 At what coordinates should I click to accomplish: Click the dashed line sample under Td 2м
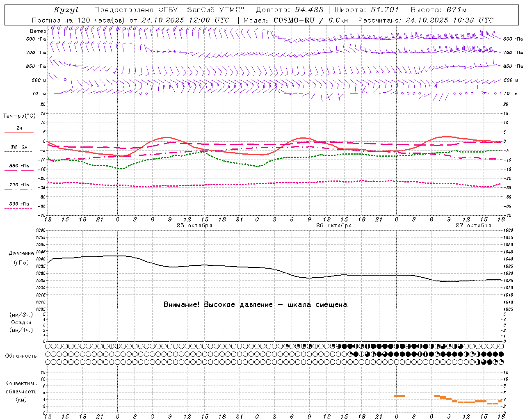point(18,152)
